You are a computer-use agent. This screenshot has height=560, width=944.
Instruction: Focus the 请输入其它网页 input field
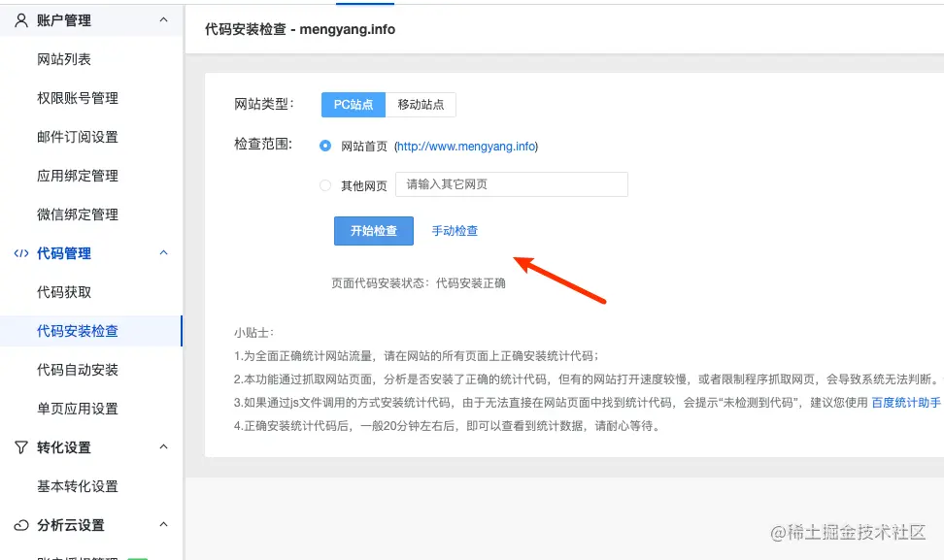pyautogui.click(x=512, y=184)
